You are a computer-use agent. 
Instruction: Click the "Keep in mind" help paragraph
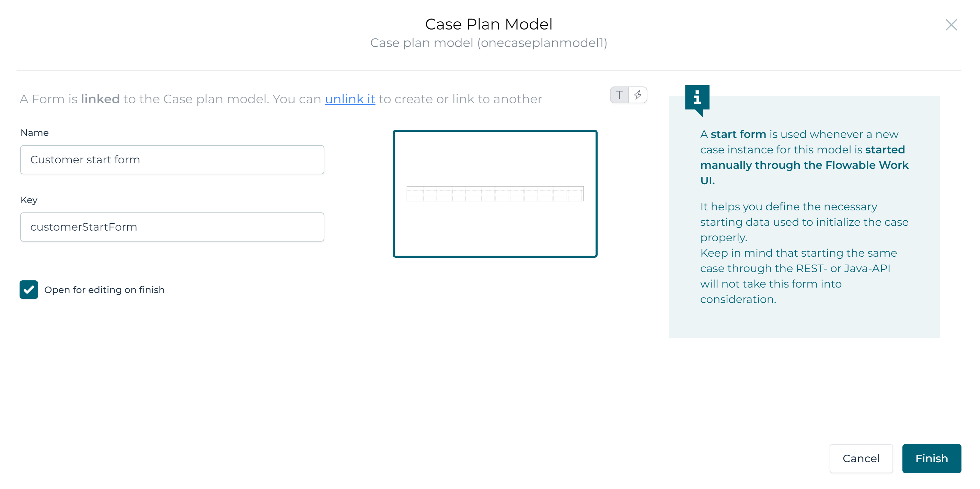coord(798,276)
